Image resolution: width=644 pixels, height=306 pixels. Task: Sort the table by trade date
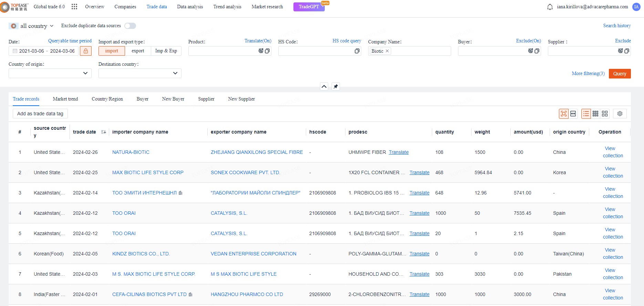coord(103,132)
